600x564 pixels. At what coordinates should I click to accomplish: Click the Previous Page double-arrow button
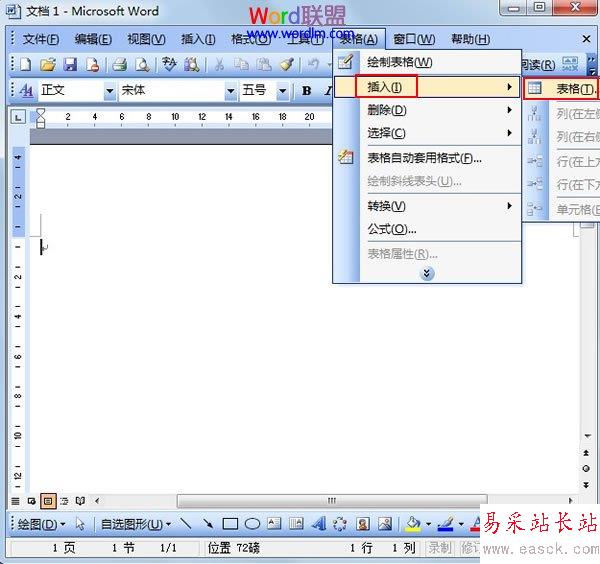[x=586, y=453]
